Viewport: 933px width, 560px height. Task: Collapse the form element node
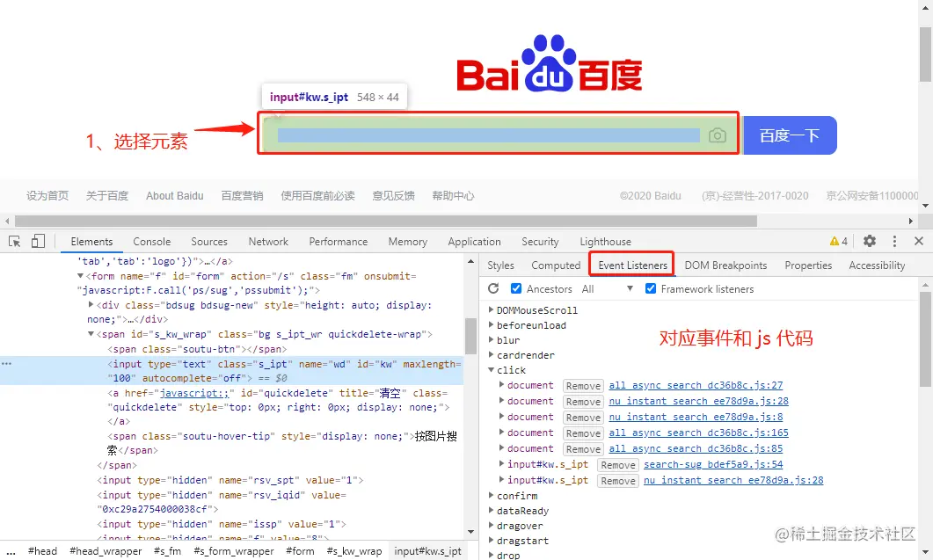[80, 276]
